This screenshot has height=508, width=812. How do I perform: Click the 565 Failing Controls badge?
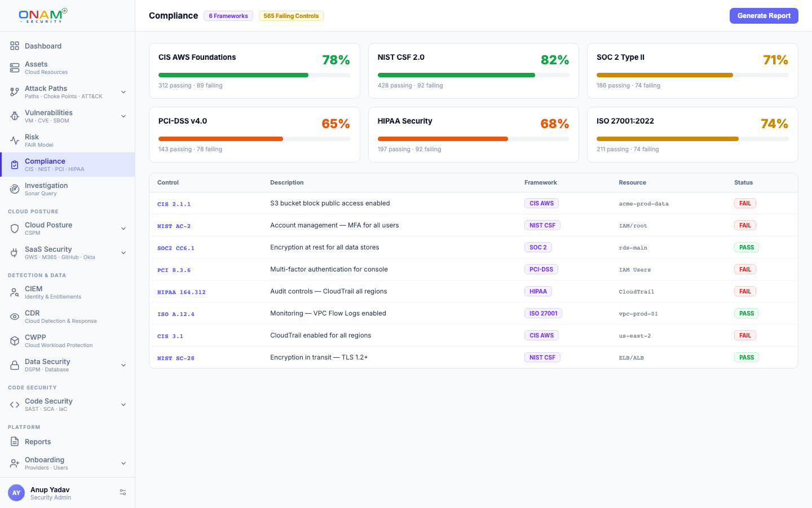point(291,16)
